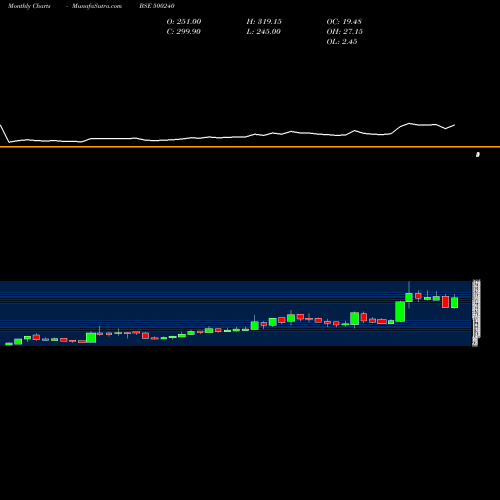500x500 pixels.
Task: Click the high value "H: 319.15"
Action: 264,22
